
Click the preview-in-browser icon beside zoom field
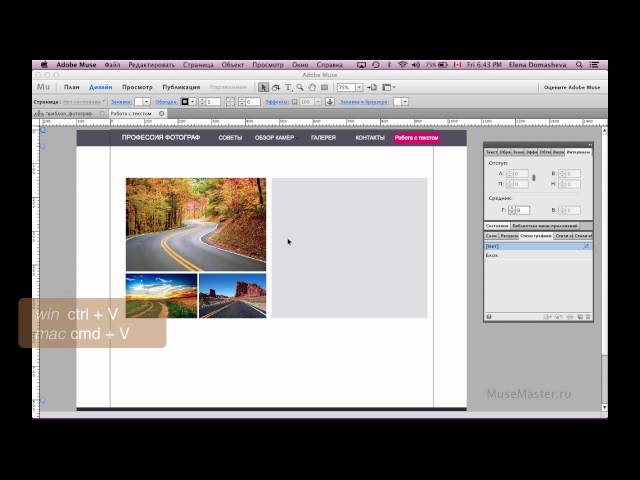coord(372,87)
